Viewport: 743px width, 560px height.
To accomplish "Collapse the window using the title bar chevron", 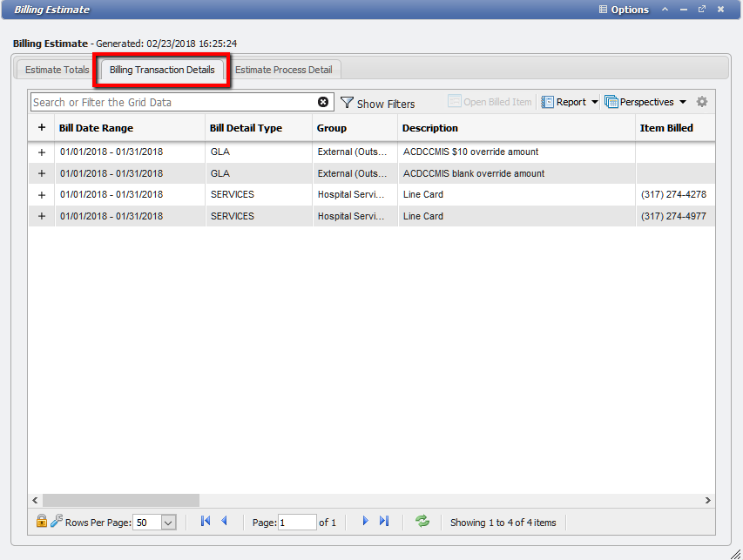I will click(x=663, y=10).
